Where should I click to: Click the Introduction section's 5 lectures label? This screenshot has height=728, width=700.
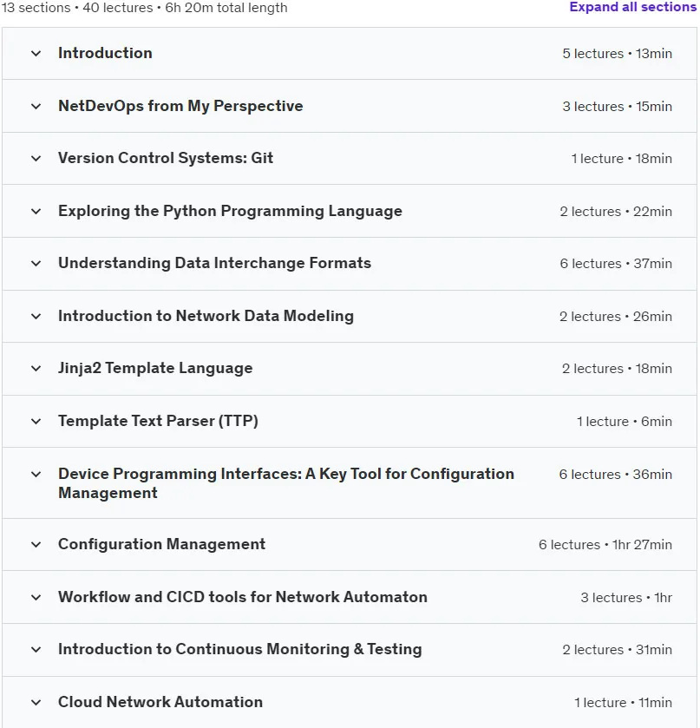pyautogui.click(x=592, y=54)
